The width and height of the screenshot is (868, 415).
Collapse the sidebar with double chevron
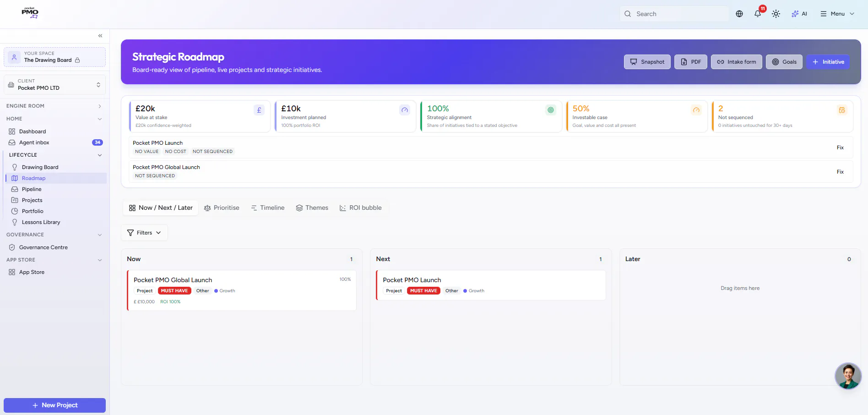tap(100, 36)
